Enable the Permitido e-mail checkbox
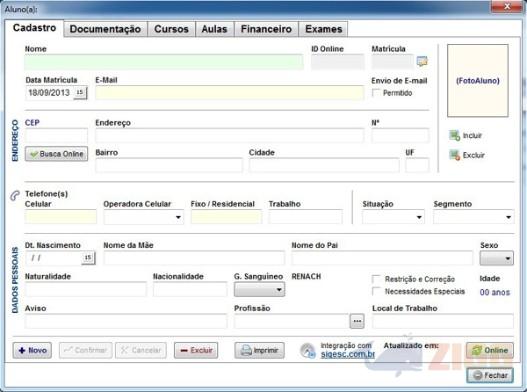The height and width of the screenshot is (392, 527). click(376, 93)
